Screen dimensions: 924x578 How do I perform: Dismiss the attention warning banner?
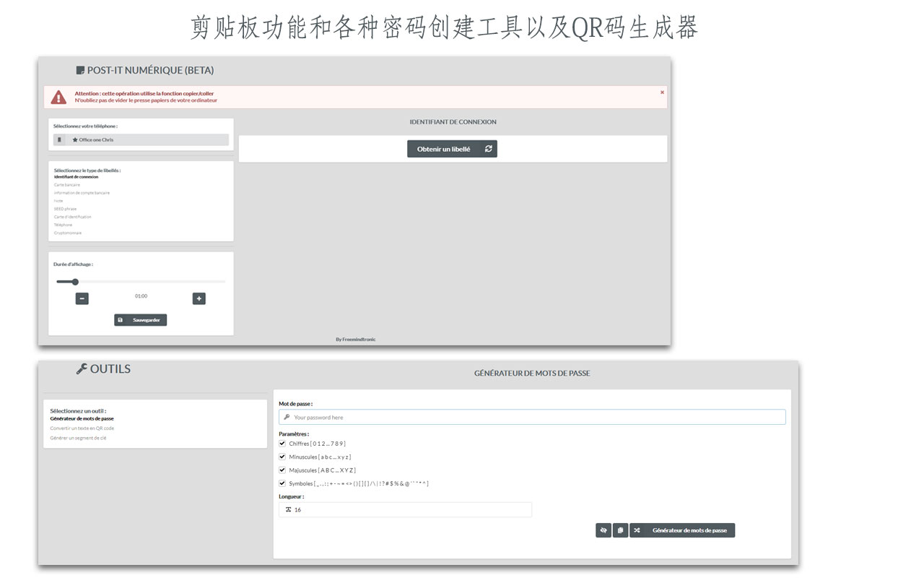[662, 92]
